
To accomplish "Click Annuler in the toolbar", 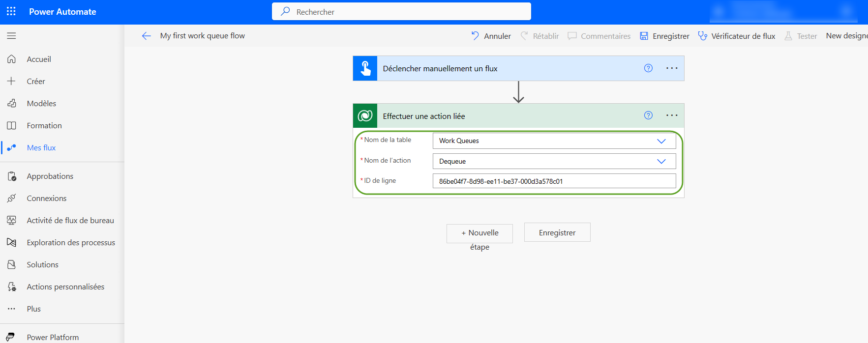I will (491, 36).
